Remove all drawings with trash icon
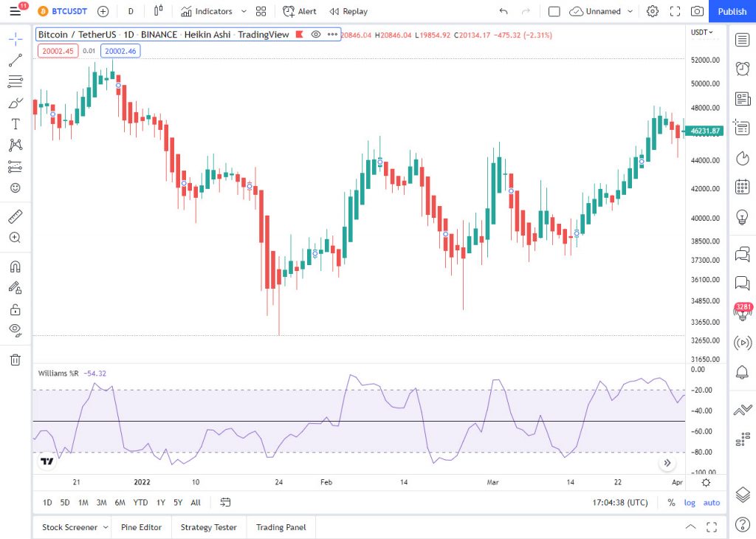This screenshot has width=756, height=539. pyautogui.click(x=16, y=360)
